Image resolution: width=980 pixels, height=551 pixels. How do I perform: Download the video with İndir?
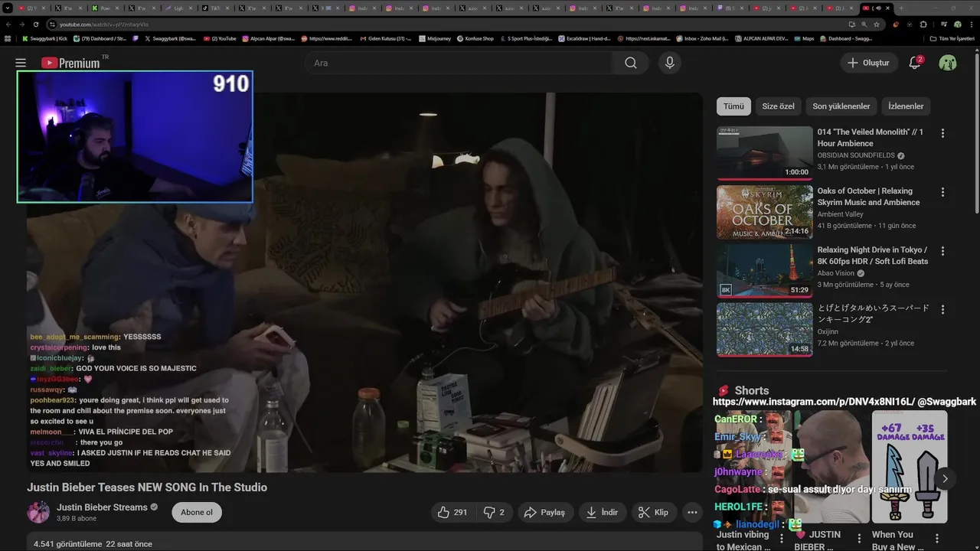603,512
